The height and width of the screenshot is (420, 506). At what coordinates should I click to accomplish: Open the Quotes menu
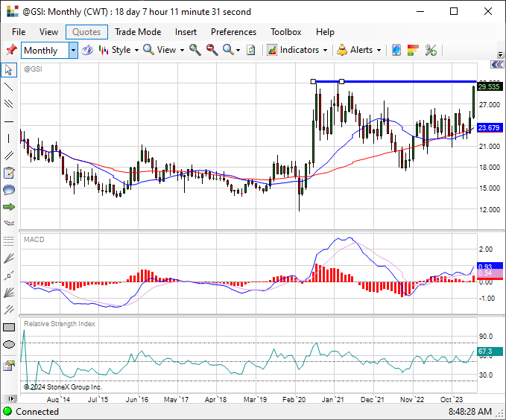tap(86, 32)
